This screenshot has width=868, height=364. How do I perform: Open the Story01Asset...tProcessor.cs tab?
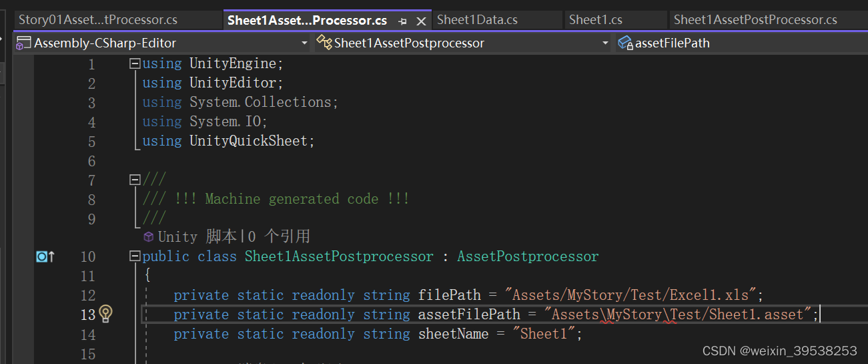[98, 20]
